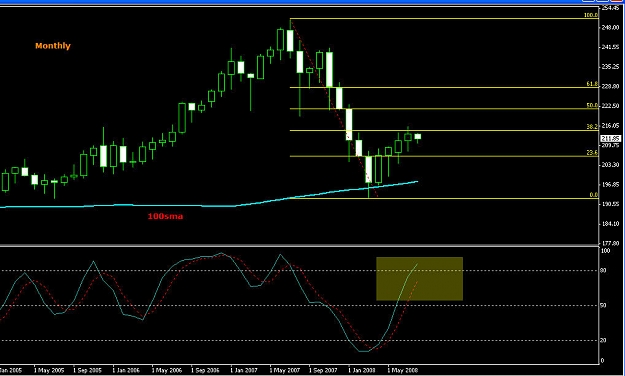Click the 203.30 price axis value

pos(610,165)
